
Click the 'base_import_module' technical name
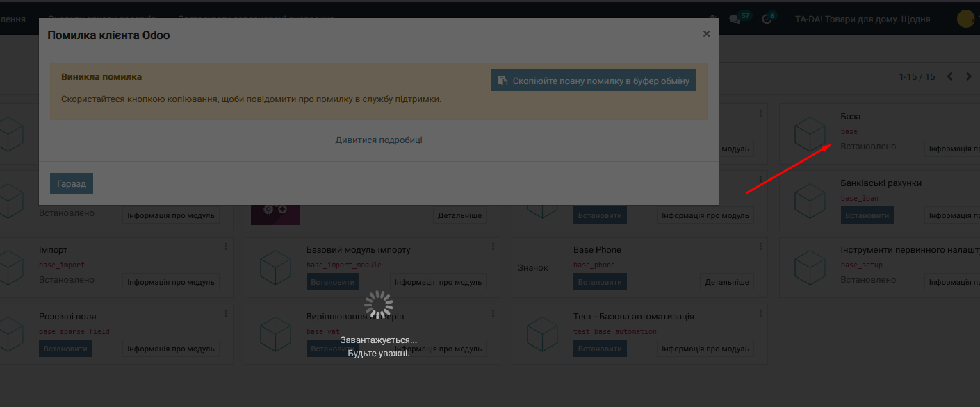pos(344,265)
